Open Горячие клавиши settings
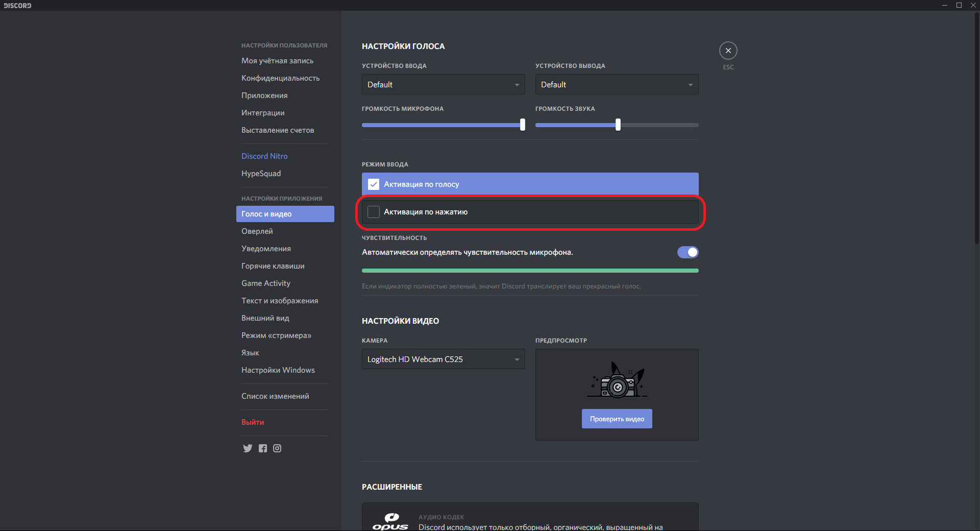 click(x=285, y=266)
